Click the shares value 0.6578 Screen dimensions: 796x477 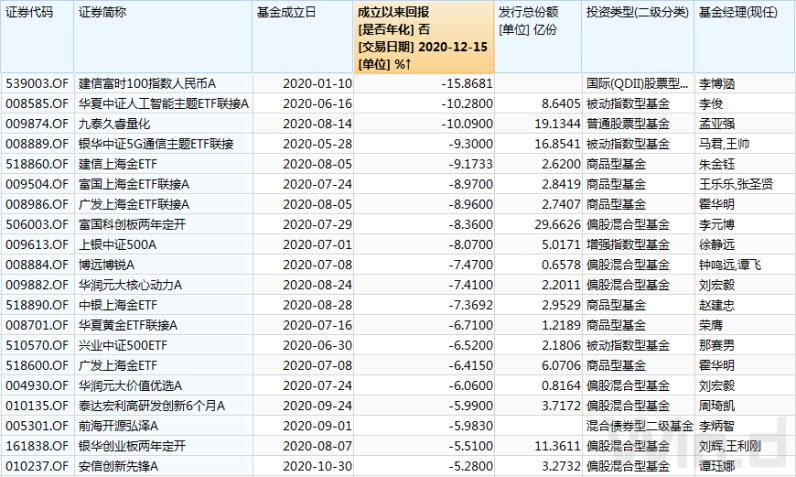pos(560,265)
